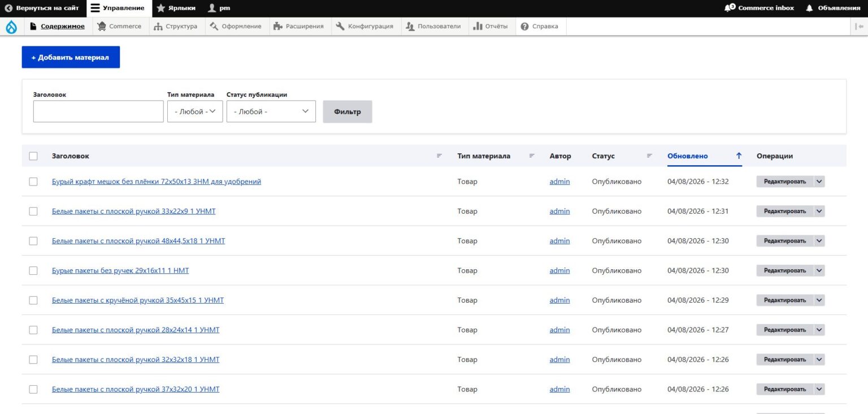This screenshot has width=868, height=414.
Task: Sort by the Заголовок column header
Action: click(x=71, y=156)
